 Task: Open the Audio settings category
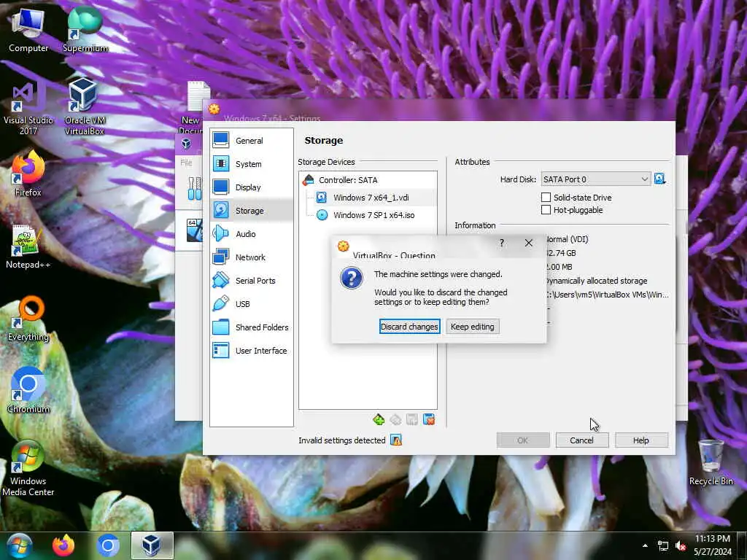pyautogui.click(x=251, y=234)
